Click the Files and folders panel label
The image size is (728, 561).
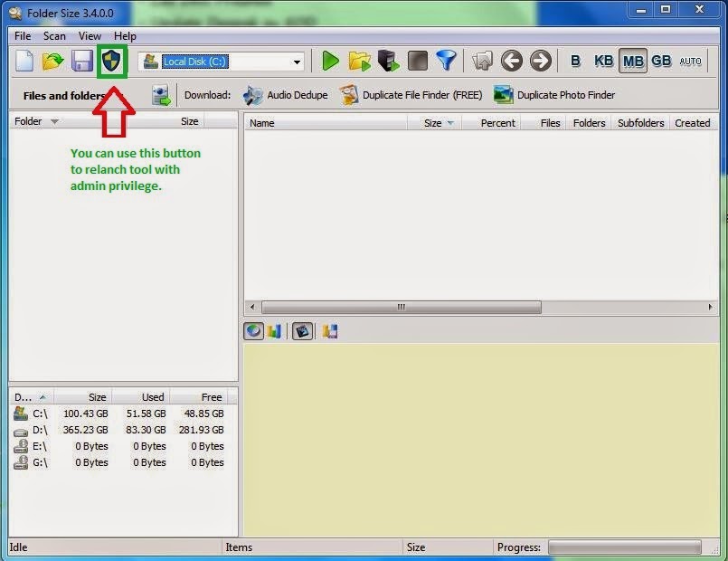[64, 96]
